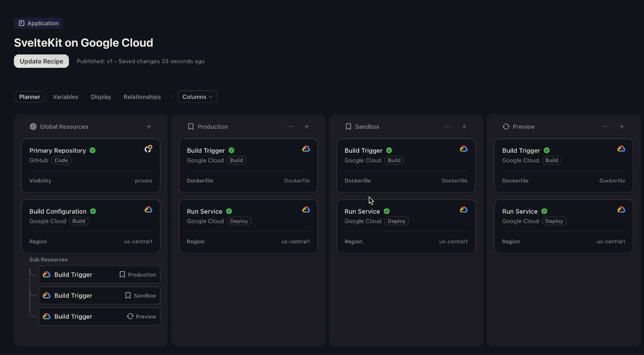Screen dimensions: 644x355
Task: Click Google Cloud icon on Production Build Trigger
Action: [306, 149]
